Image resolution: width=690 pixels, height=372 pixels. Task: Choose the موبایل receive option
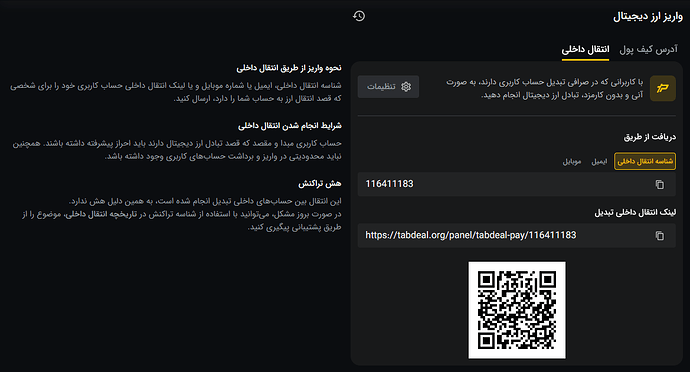point(572,162)
